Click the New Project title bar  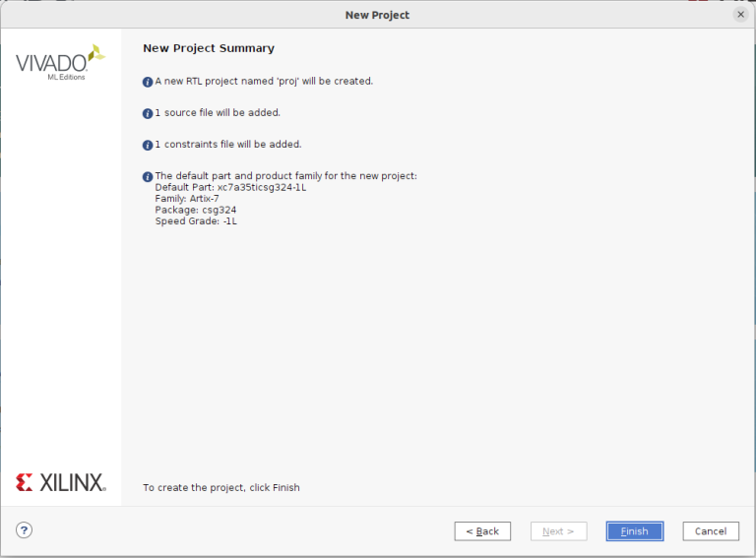tap(377, 15)
